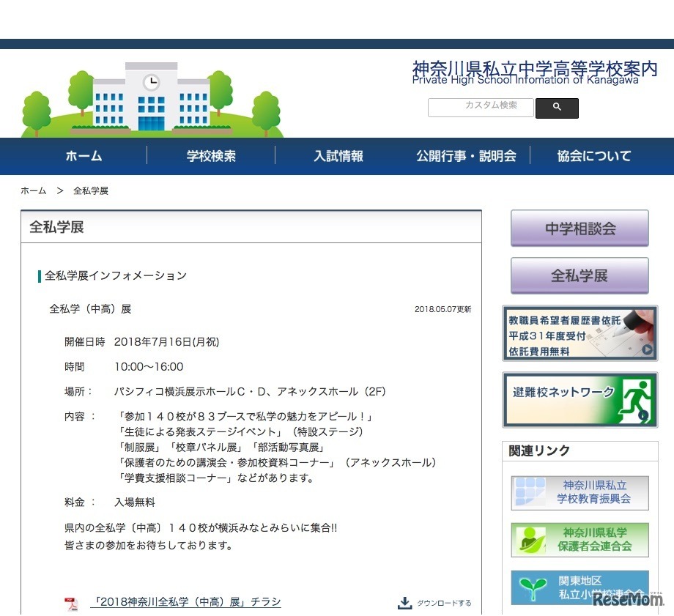Click inside the カスタム検索 search field
This screenshot has width=674, height=616.
(480, 107)
